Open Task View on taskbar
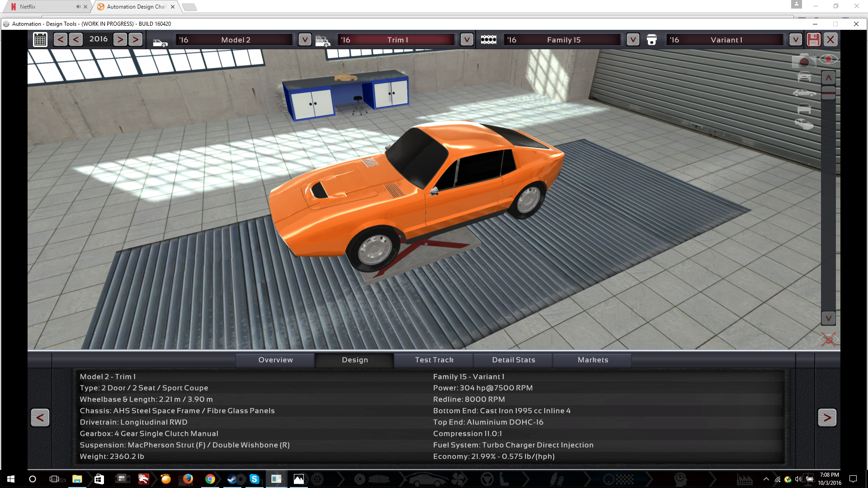The height and width of the screenshot is (488, 868). [54, 479]
